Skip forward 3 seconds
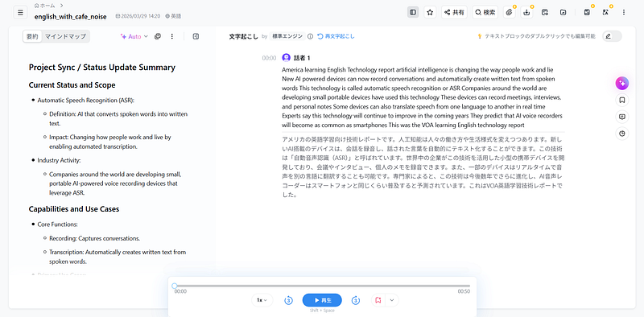The image size is (644, 317). click(356, 300)
